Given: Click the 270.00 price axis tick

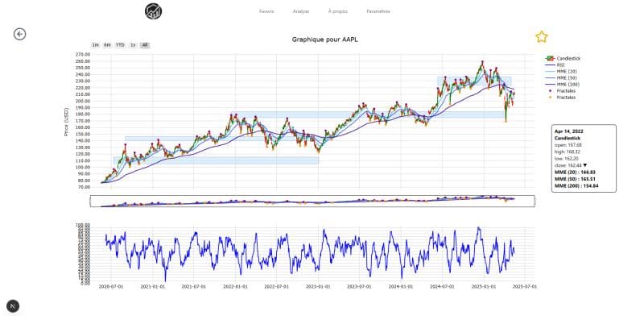Looking at the screenshot, I should click(83, 55).
